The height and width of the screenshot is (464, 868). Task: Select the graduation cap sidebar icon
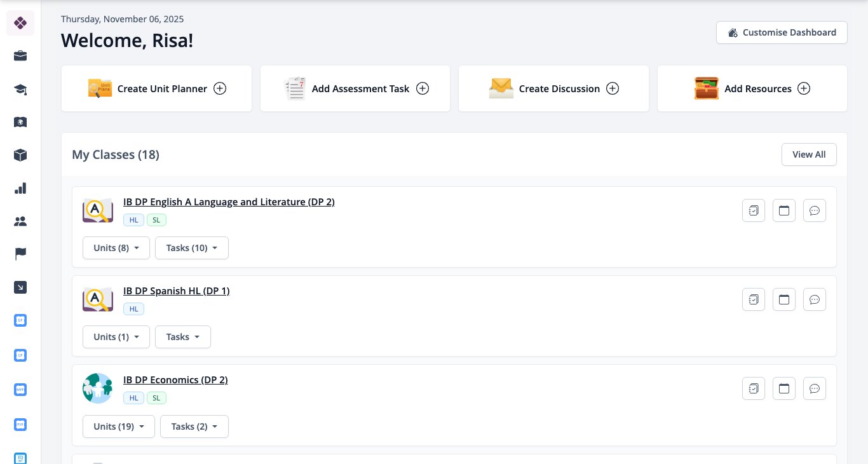pyautogui.click(x=20, y=89)
